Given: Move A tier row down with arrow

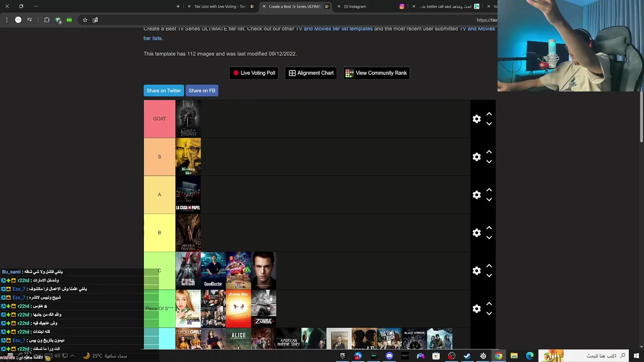Looking at the screenshot, I should [489, 200].
